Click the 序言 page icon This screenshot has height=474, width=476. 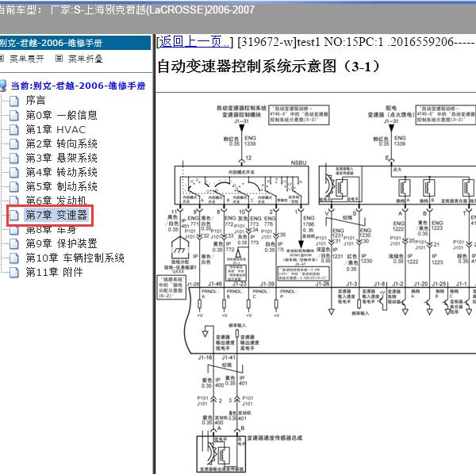coord(14,101)
